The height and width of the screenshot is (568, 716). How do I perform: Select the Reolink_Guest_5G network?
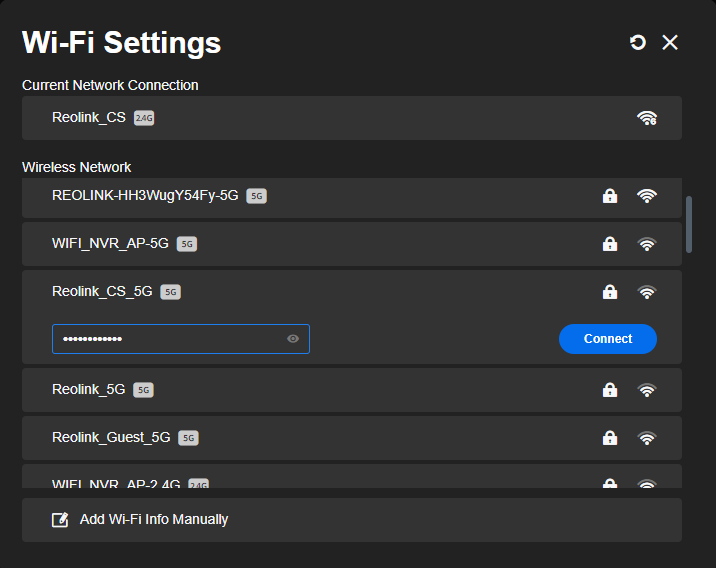352,438
